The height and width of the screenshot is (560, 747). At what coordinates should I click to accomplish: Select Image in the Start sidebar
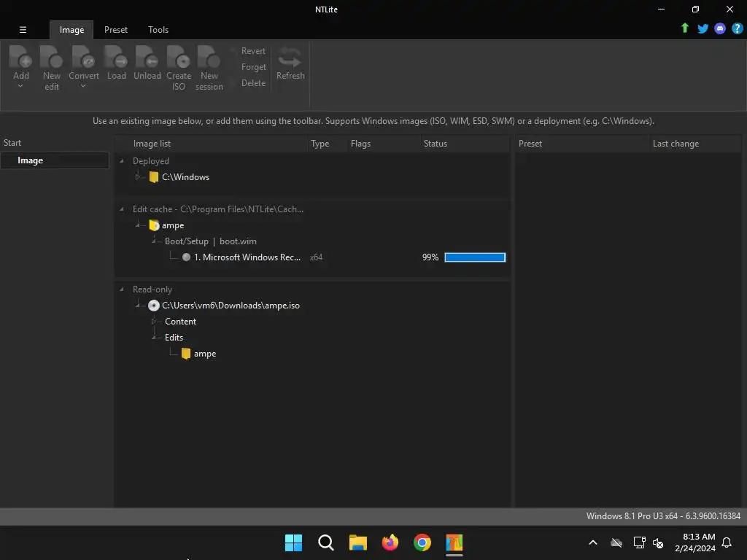point(54,160)
